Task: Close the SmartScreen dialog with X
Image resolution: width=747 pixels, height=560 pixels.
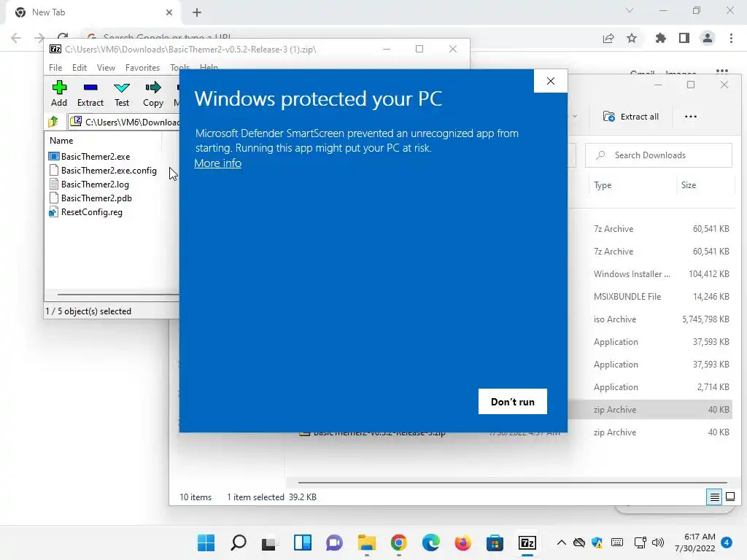Action: click(x=550, y=81)
